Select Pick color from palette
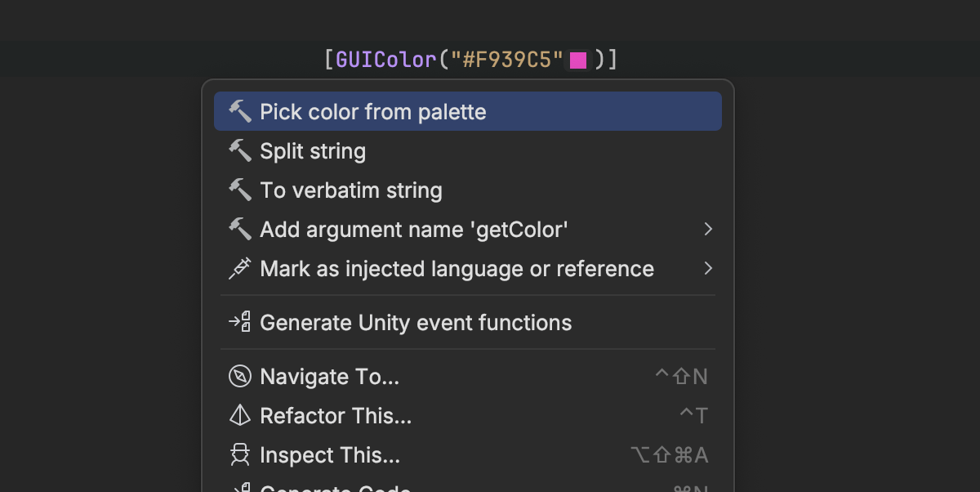Screen dimensions: 980x492 tap(372, 112)
